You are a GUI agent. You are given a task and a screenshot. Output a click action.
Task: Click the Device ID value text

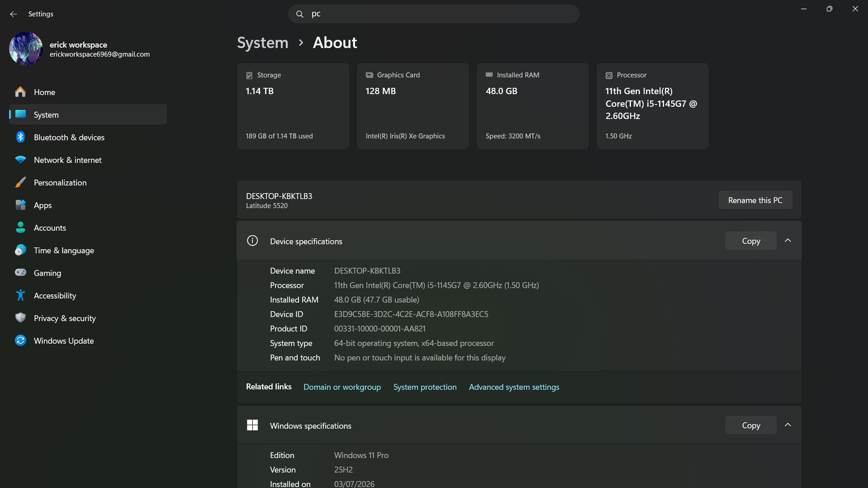coord(411,314)
